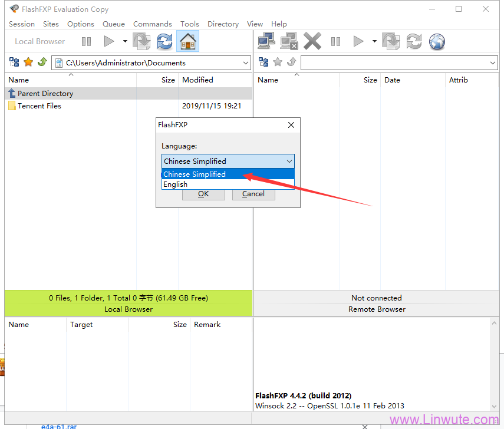Expand the remote path dropdown arrow
Viewport: 504px width, 429px height.
pyautogui.click(x=493, y=63)
